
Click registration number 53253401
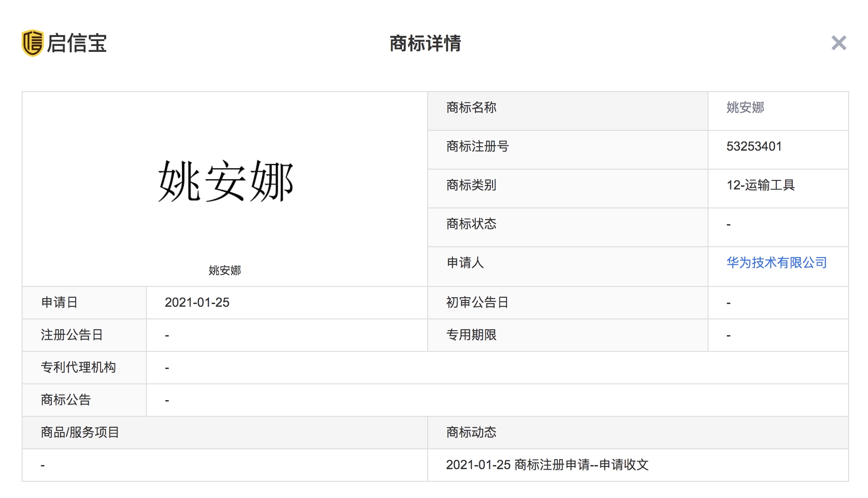pos(753,146)
